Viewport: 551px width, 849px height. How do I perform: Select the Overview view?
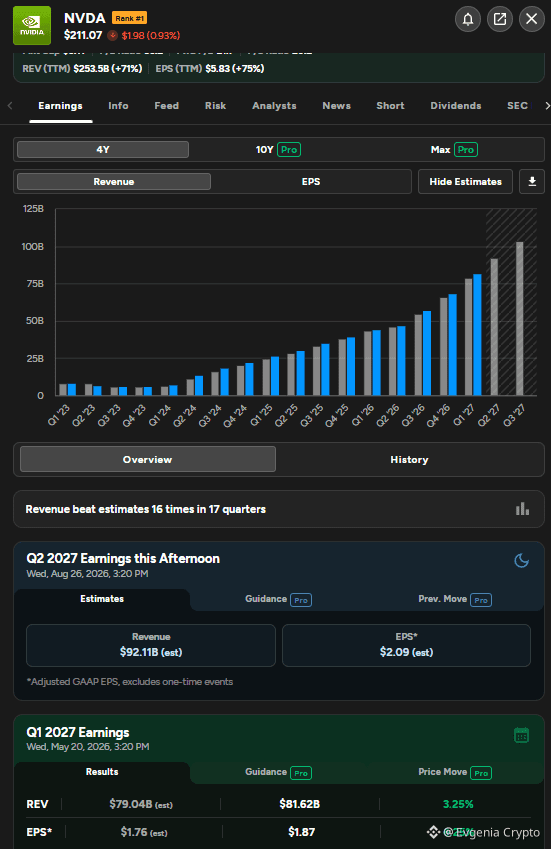click(x=148, y=459)
